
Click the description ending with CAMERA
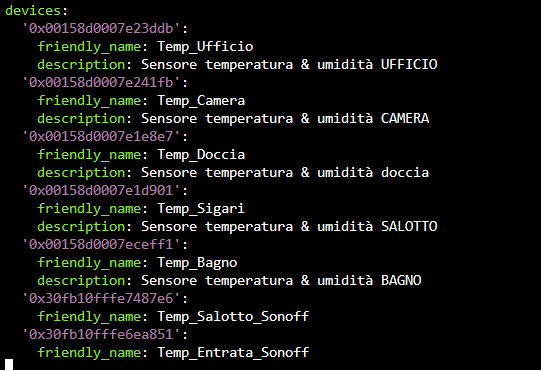coord(285,118)
